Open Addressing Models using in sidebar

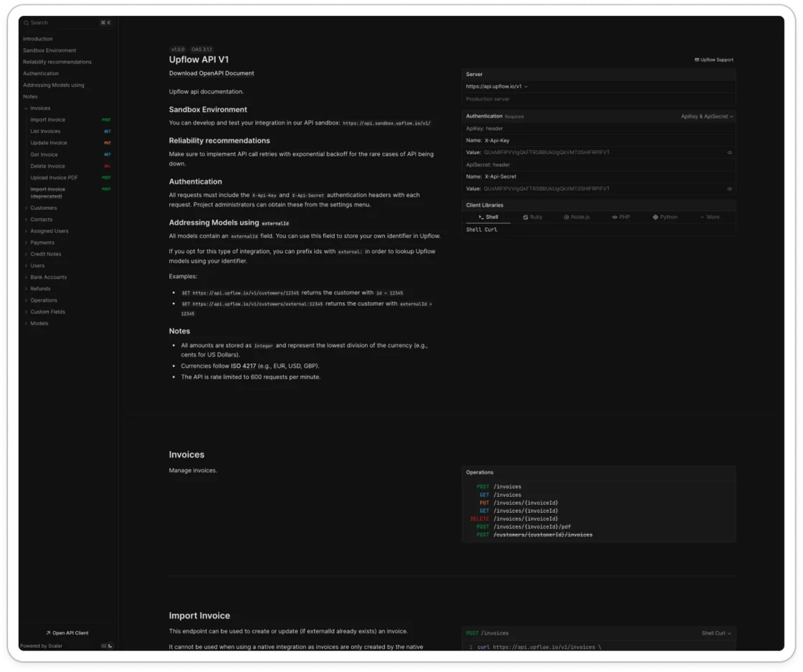click(53, 85)
